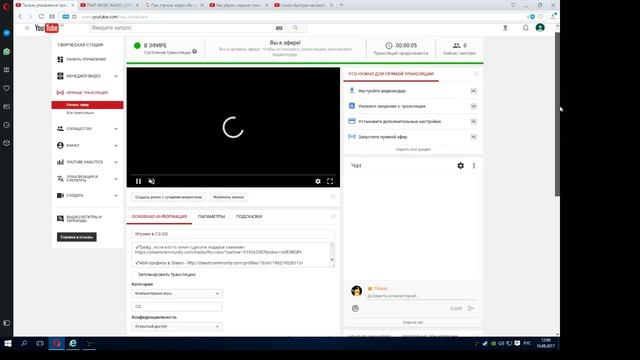Expand Channel sidebar section

(x=116, y=146)
